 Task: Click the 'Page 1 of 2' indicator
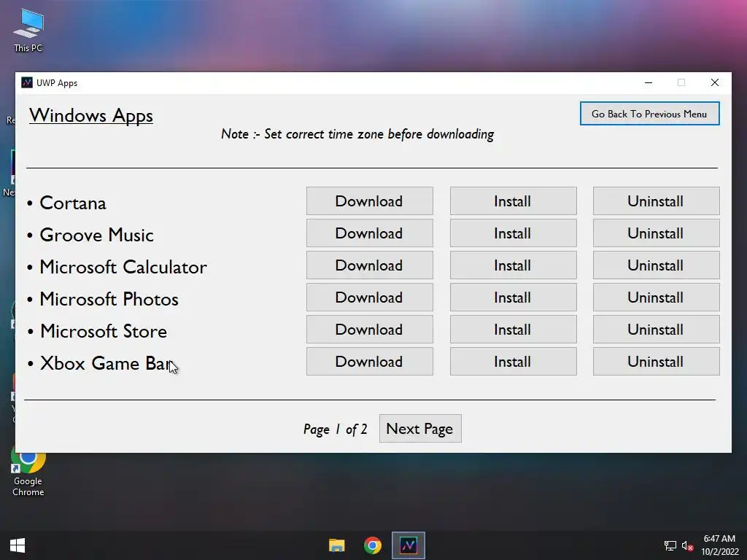tap(336, 429)
